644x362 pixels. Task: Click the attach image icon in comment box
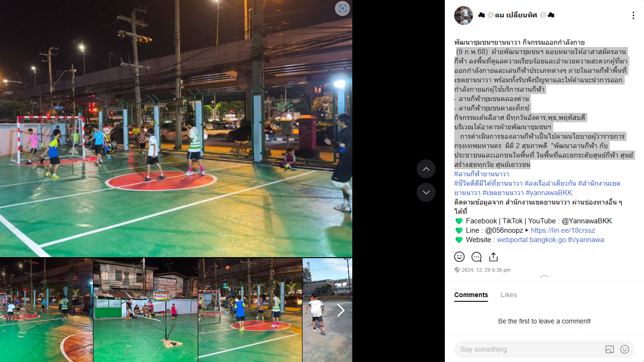[609, 349]
